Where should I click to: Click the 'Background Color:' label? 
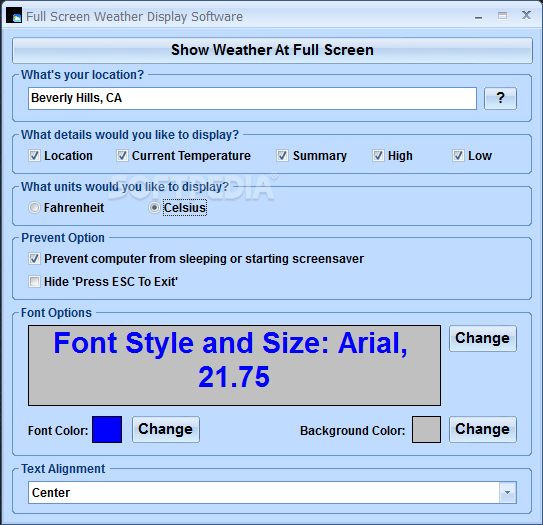pos(353,430)
